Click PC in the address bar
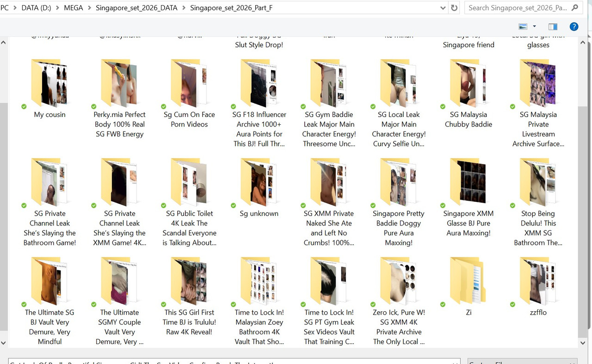This screenshot has height=364, width=592. point(5,8)
